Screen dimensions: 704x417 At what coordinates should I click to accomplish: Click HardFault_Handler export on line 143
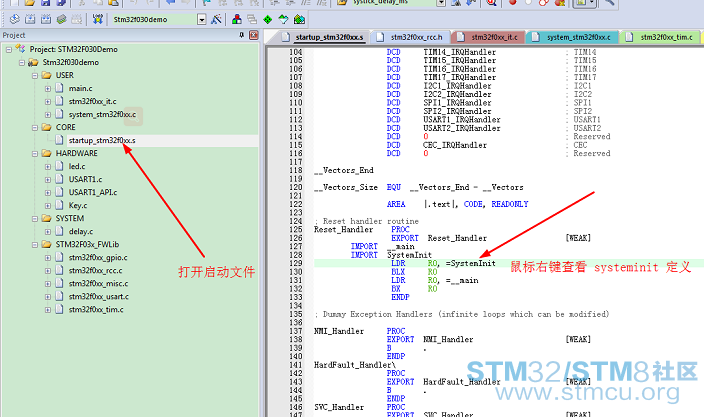pos(462,382)
